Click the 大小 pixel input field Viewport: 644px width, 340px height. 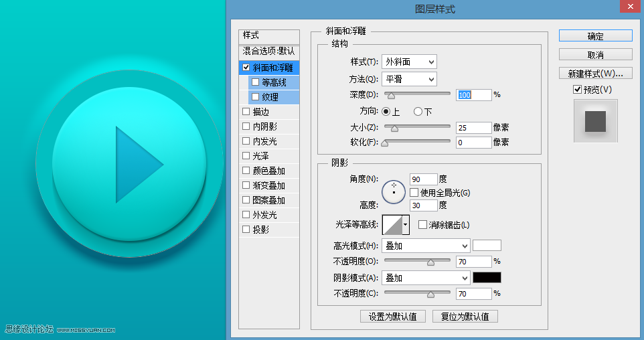coord(473,128)
